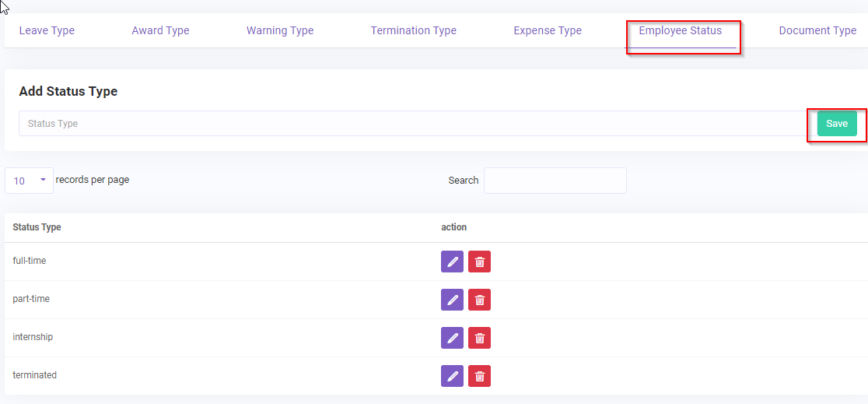Delete the full-time status type
The image size is (868, 404).
479,262
